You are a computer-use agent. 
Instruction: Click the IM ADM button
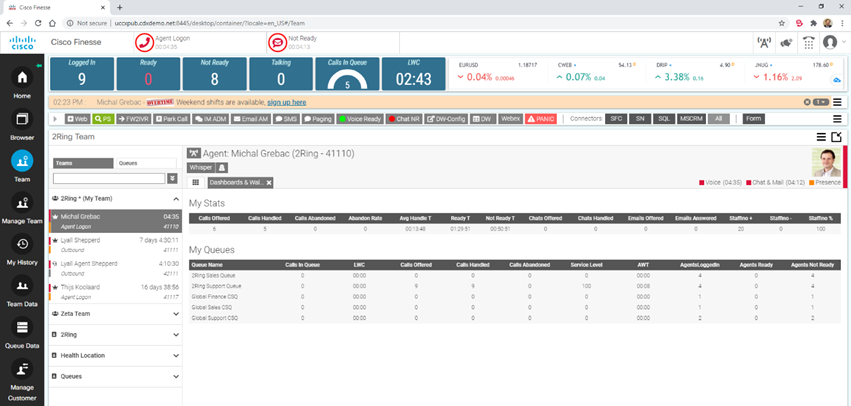[211, 119]
